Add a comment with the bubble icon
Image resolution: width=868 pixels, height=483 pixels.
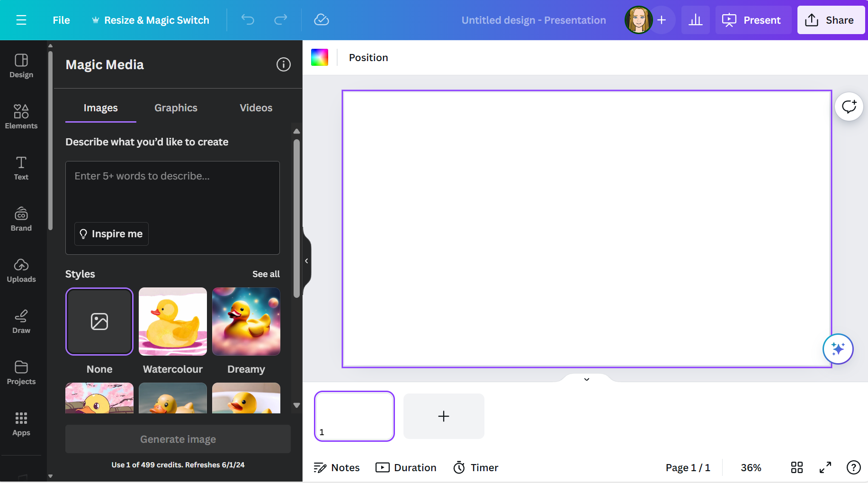[849, 107]
